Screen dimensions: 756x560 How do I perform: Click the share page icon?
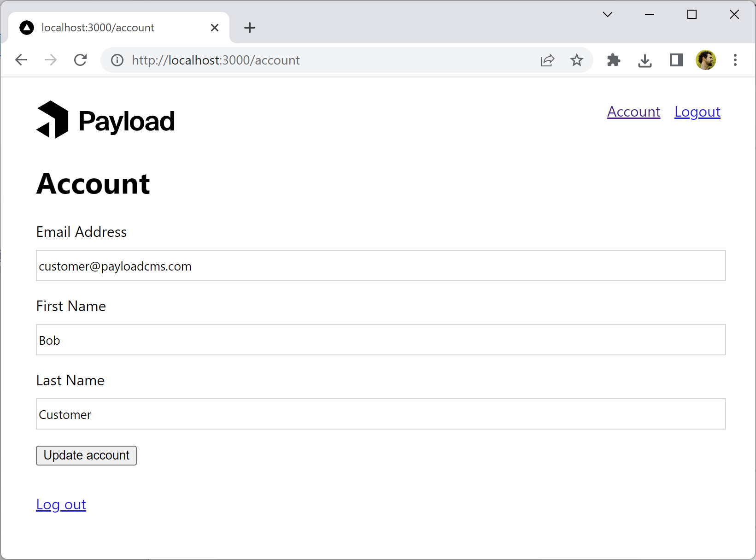pyautogui.click(x=547, y=60)
